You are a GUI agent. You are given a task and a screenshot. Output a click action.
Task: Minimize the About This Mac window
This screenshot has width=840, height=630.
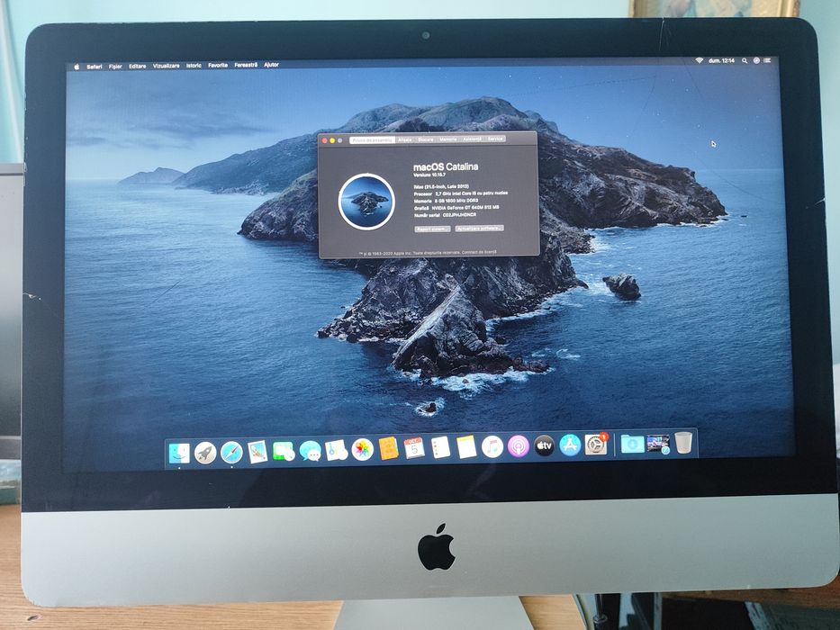pyautogui.click(x=332, y=140)
